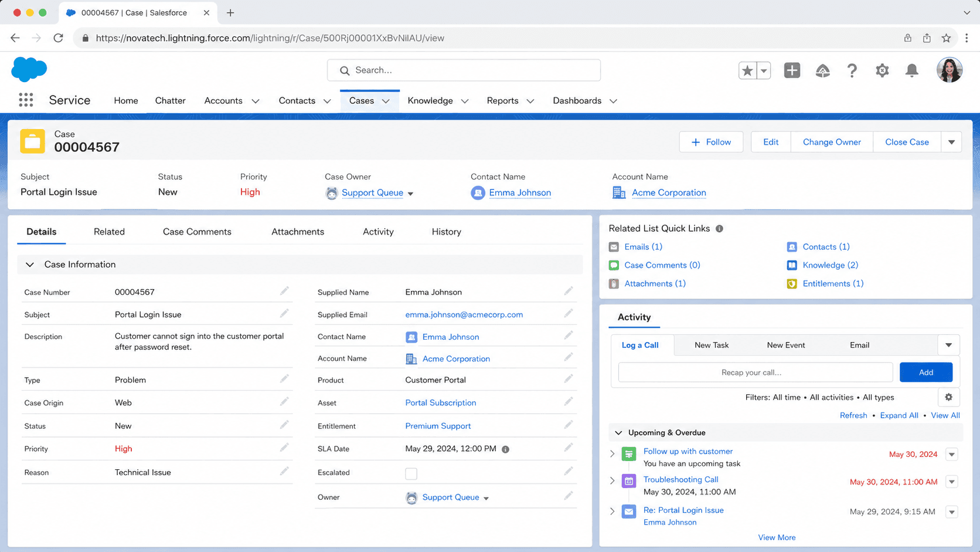Open more case actions dropdown
980x552 pixels.
951,142
